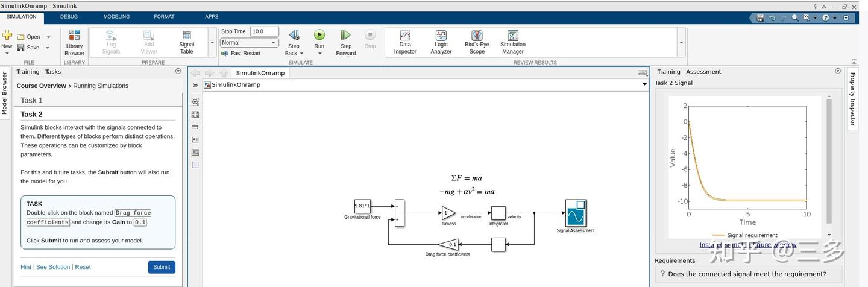Screen dimensions: 868x287
Task: Save the model with Save button
Action: (28, 48)
